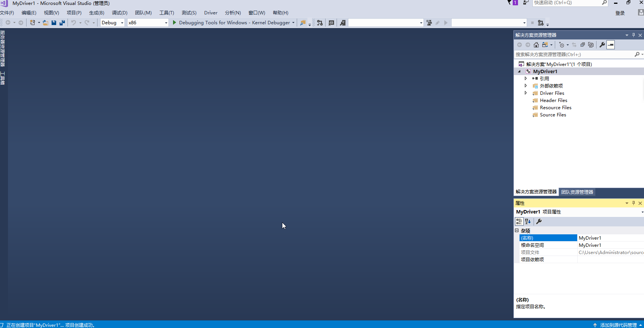644x328 pixels.
Task: Open the 生成(B) menu
Action: (x=96, y=13)
